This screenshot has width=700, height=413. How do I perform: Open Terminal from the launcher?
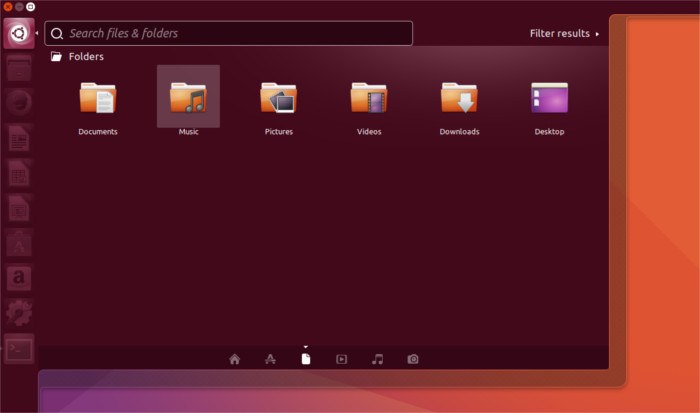19,349
